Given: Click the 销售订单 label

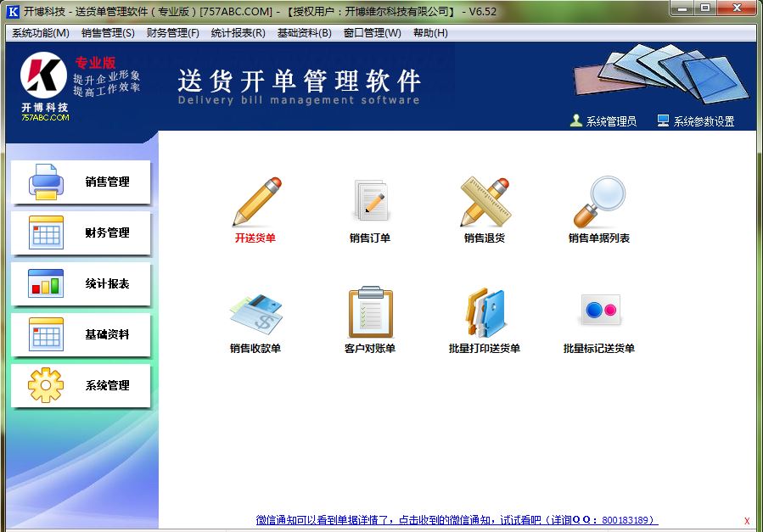Looking at the screenshot, I should [370, 238].
